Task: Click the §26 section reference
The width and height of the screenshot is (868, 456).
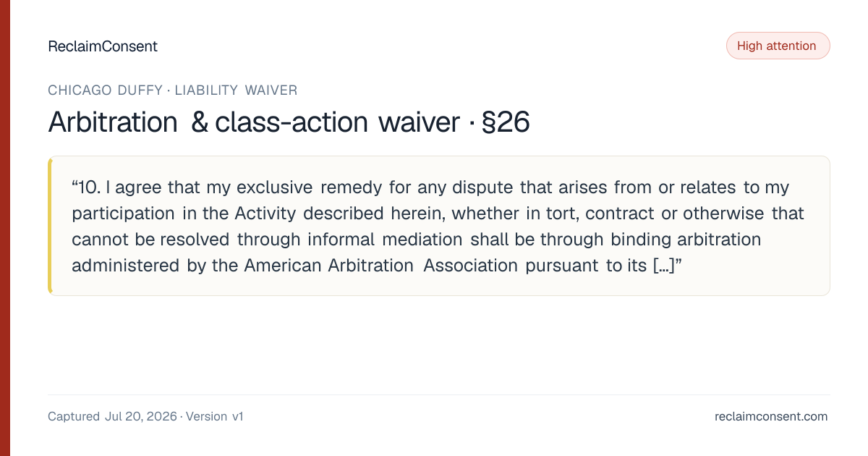Action: click(x=505, y=122)
